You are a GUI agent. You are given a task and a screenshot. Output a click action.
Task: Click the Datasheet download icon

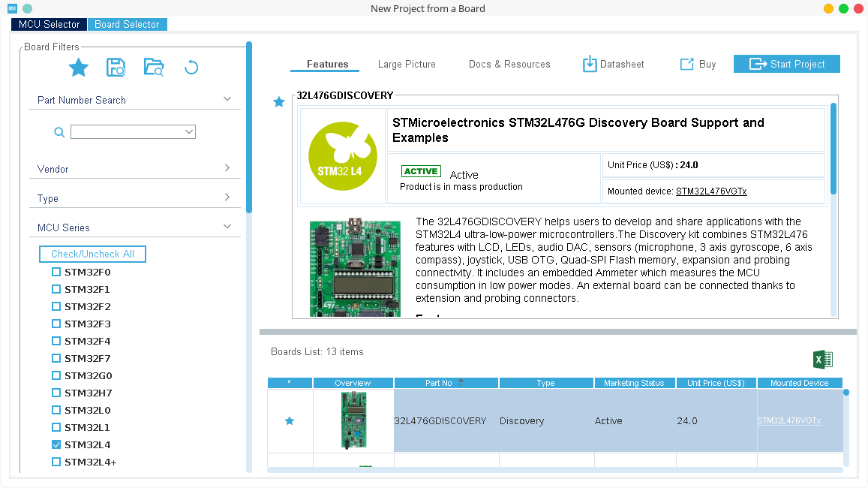(x=590, y=64)
